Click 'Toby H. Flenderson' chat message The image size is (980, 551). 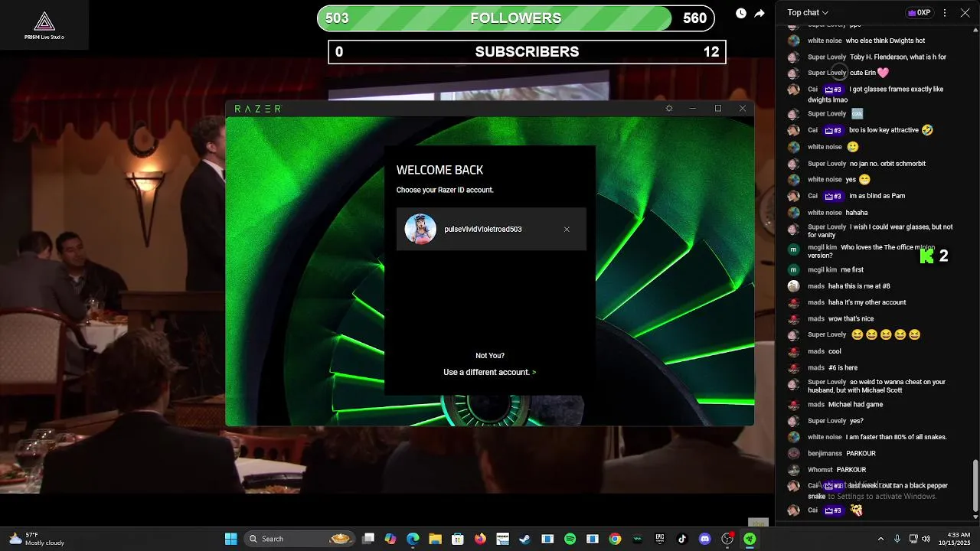898,57
